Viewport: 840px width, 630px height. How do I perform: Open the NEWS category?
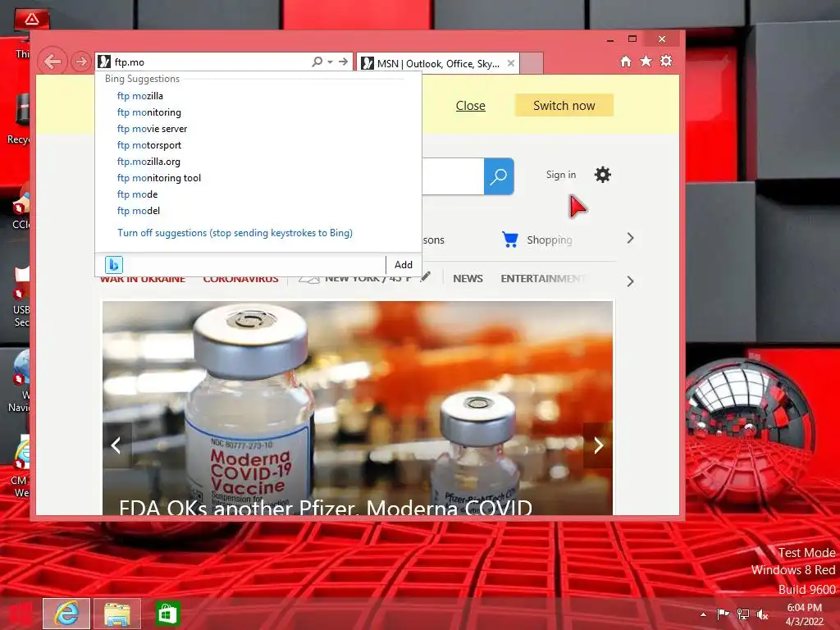[468, 279]
